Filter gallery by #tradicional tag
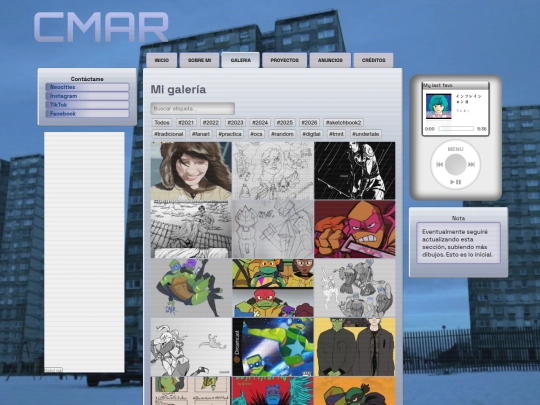540x405 pixels. point(169,134)
